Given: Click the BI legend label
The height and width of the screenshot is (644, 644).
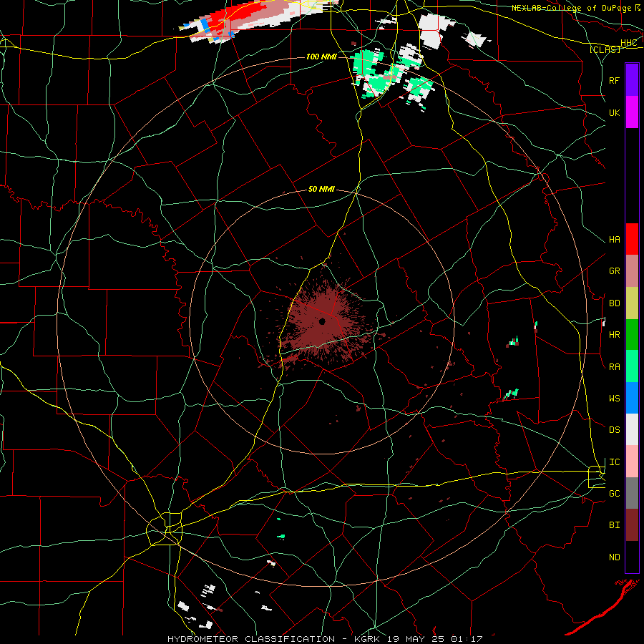Looking at the screenshot, I should click(x=615, y=525).
